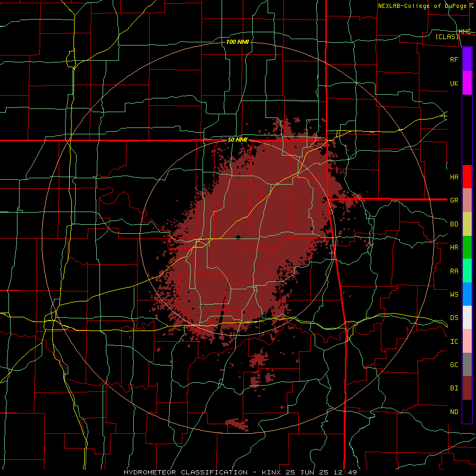
Task: Select the pink GR legend swatch
Action: tap(467, 200)
